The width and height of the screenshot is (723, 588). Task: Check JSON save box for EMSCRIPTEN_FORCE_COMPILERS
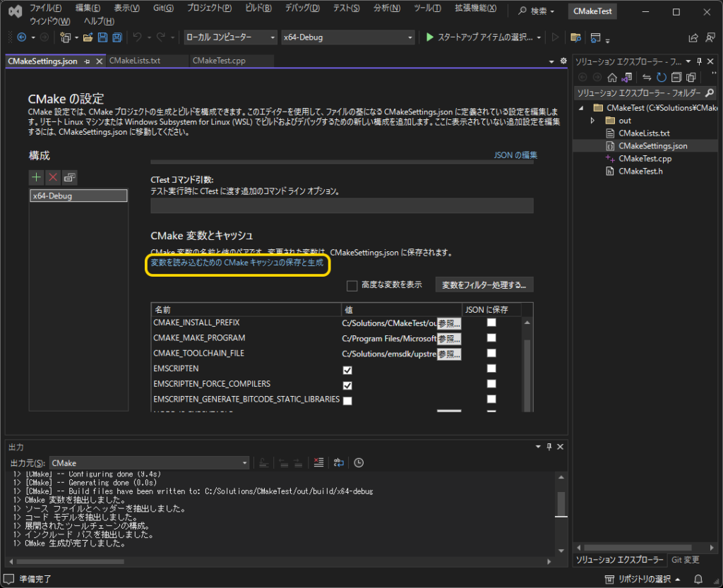coord(491,383)
